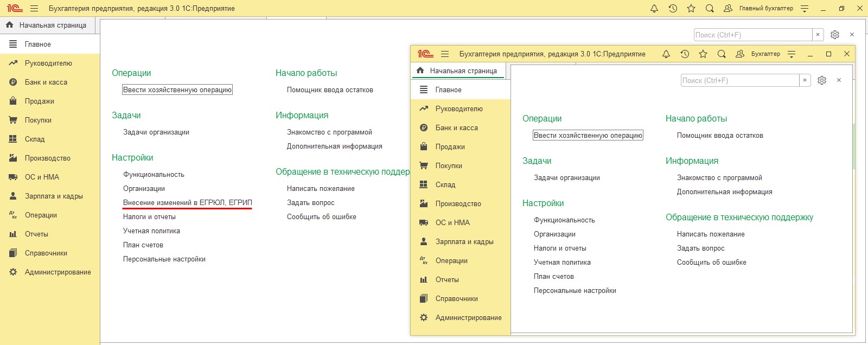The width and height of the screenshot is (868, 345).
Task: Click ОС и НМА truck icon in back window
Action: coord(13,177)
